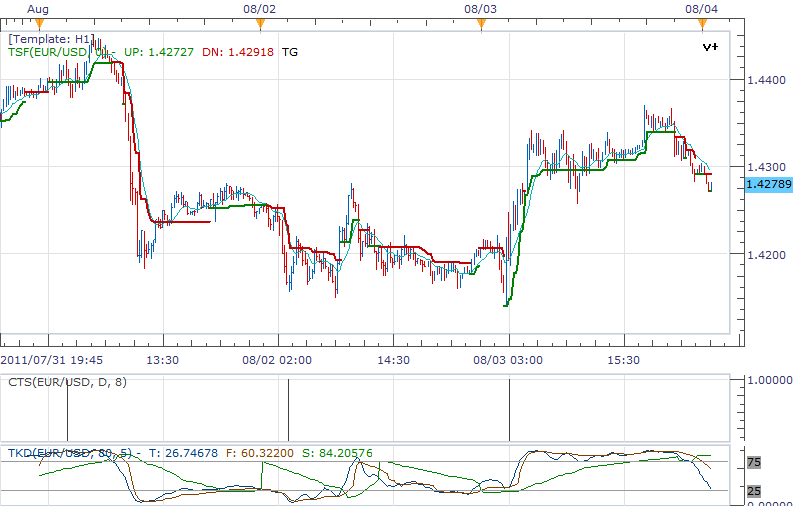Click the 25 level marker on TKD axis
This screenshot has height=506, width=801.
[753, 491]
